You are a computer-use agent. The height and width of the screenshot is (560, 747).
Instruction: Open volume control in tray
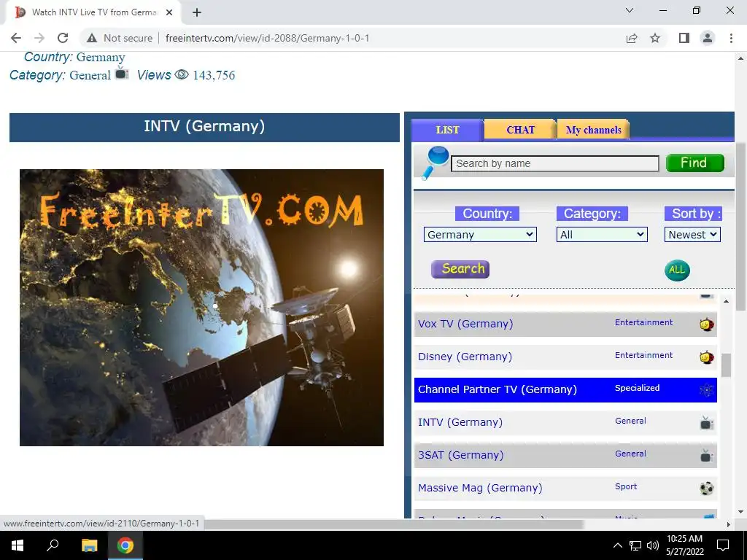point(653,545)
